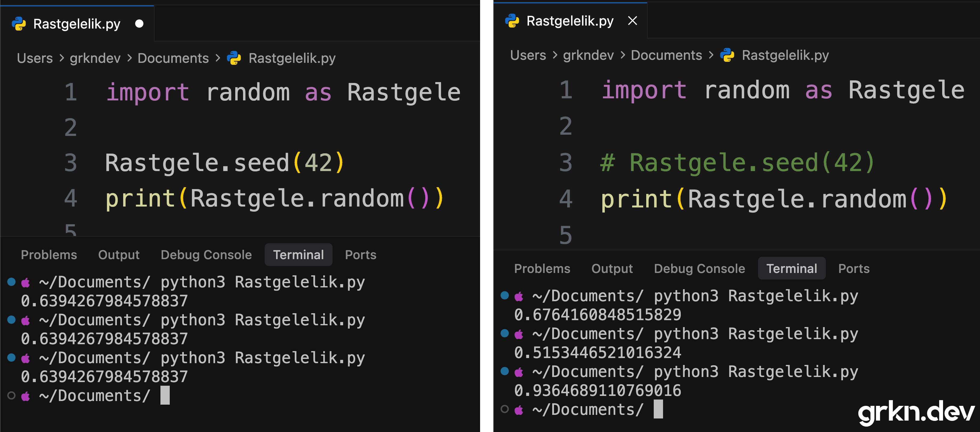Viewport: 980px width, 432px height.
Task: Click apple icon on last right terminal prompt
Action: coord(519,410)
